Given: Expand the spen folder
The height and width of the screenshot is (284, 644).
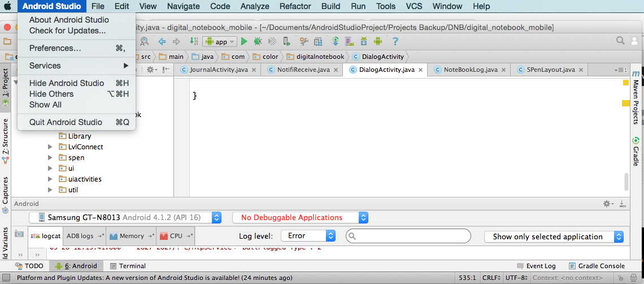Looking at the screenshot, I should (50, 158).
